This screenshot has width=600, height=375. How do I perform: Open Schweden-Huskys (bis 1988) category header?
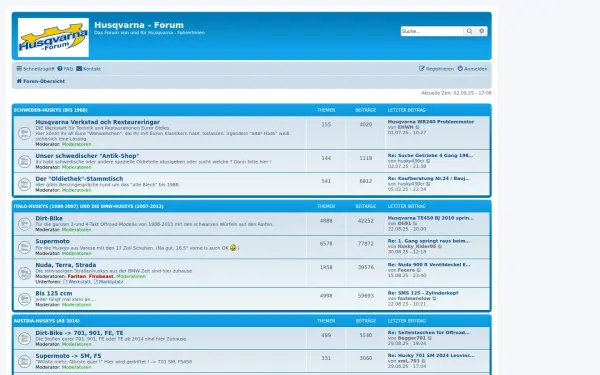[x=51, y=110]
